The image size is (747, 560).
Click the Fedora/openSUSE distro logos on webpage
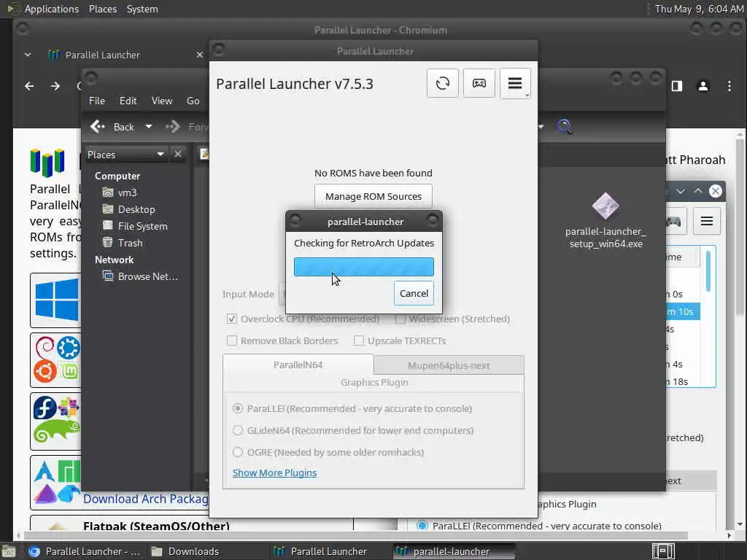point(56,421)
